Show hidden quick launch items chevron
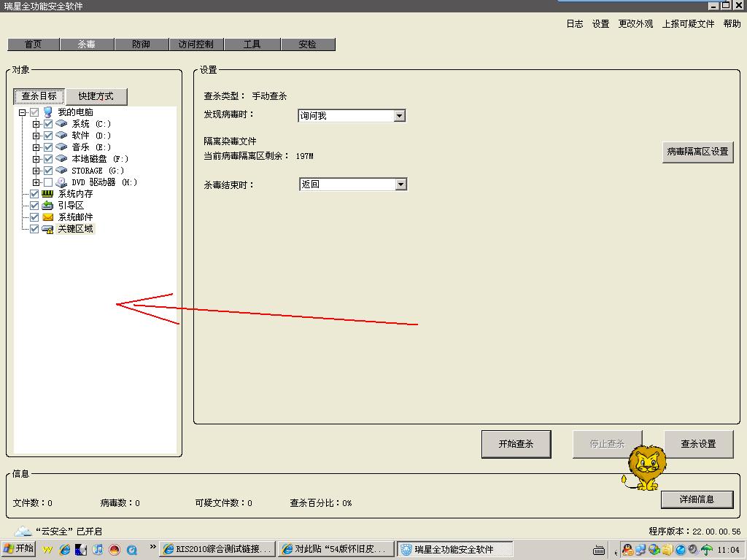The height and width of the screenshot is (560, 747). coord(153,547)
